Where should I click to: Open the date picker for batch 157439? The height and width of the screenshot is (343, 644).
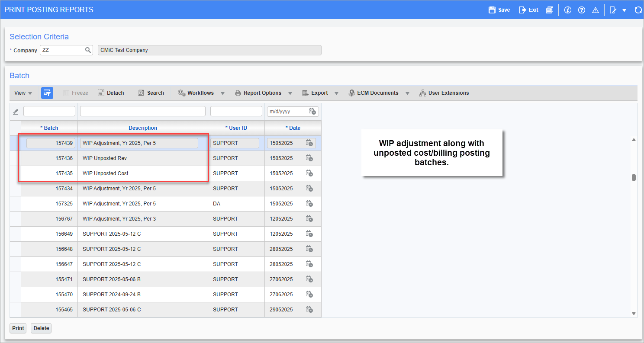[309, 143]
